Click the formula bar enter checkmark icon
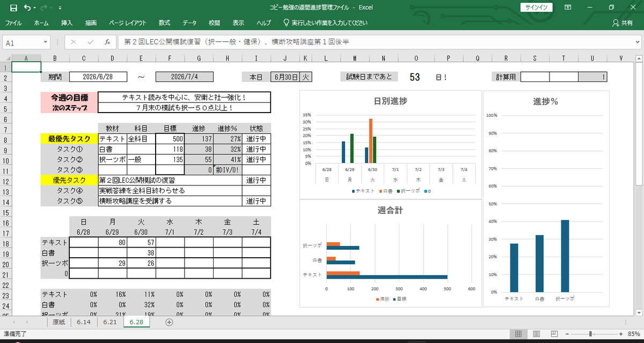The height and width of the screenshot is (343, 644). click(x=90, y=42)
